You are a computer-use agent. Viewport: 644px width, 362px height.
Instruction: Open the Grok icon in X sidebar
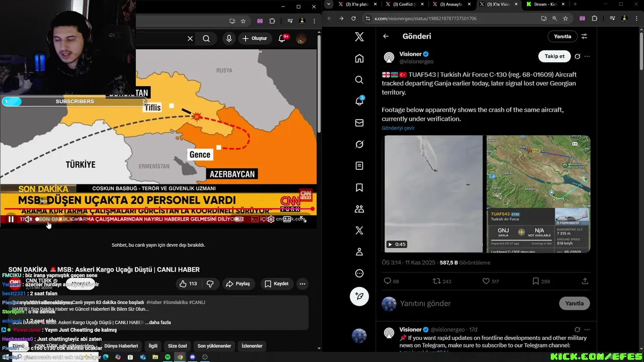[x=359, y=144]
